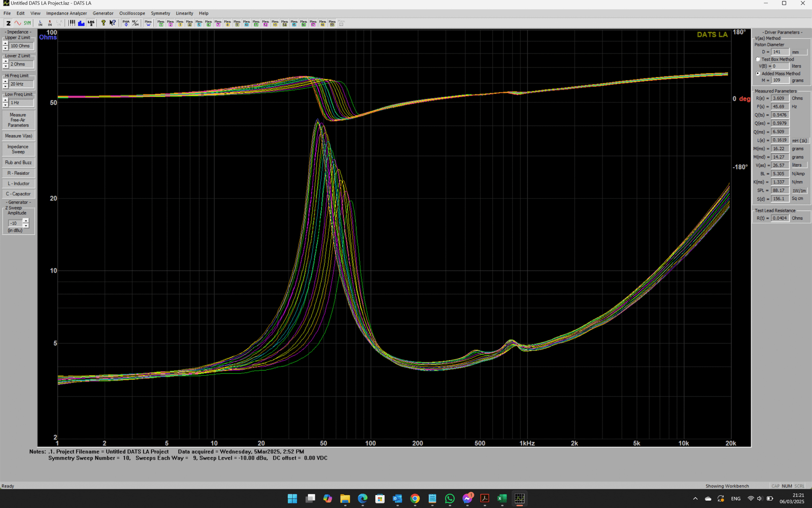The image size is (812, 508).
Task: Run the Rub and Buzz test
Action: pos(18,163)
